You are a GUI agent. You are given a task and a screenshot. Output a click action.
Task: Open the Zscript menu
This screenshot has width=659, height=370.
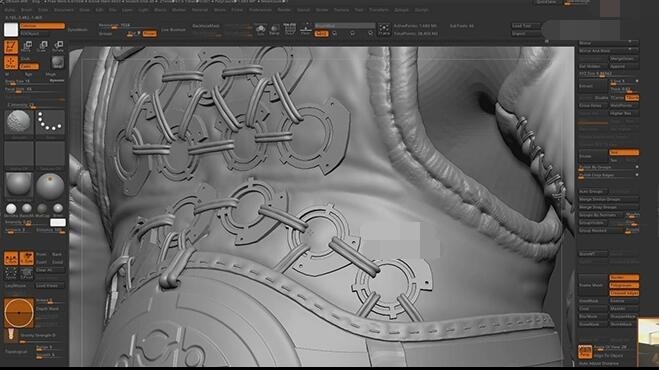pos(422,10)
